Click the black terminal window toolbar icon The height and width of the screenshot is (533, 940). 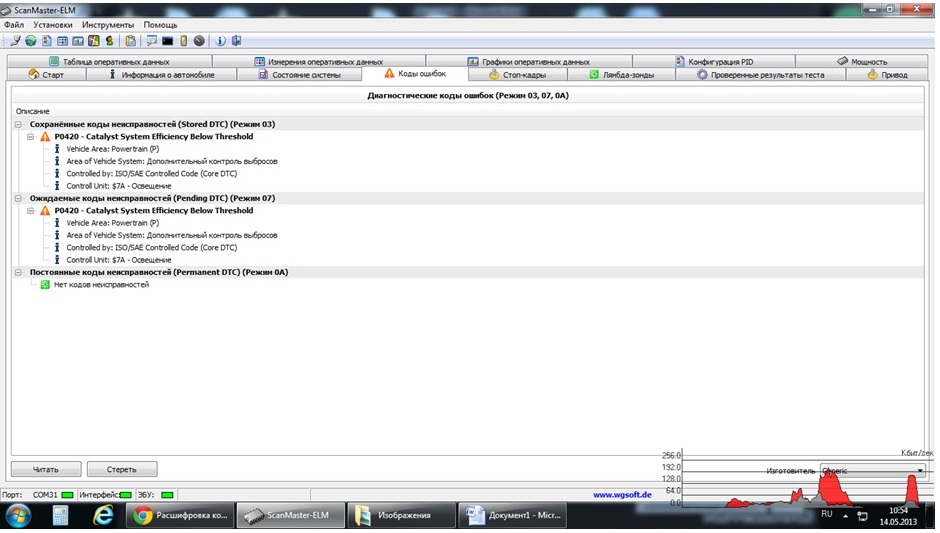click(x=168, y=41)
